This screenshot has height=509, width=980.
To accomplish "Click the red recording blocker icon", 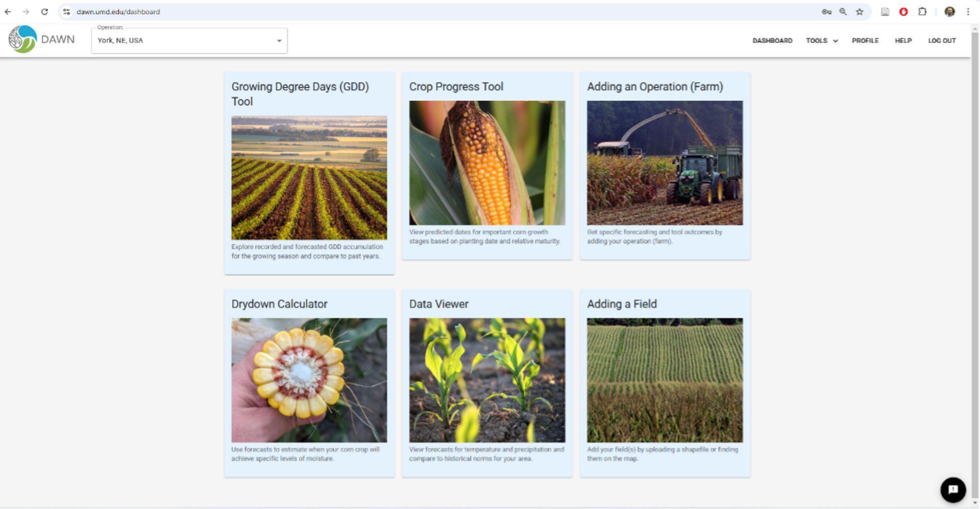I will (x=903, y=12).
